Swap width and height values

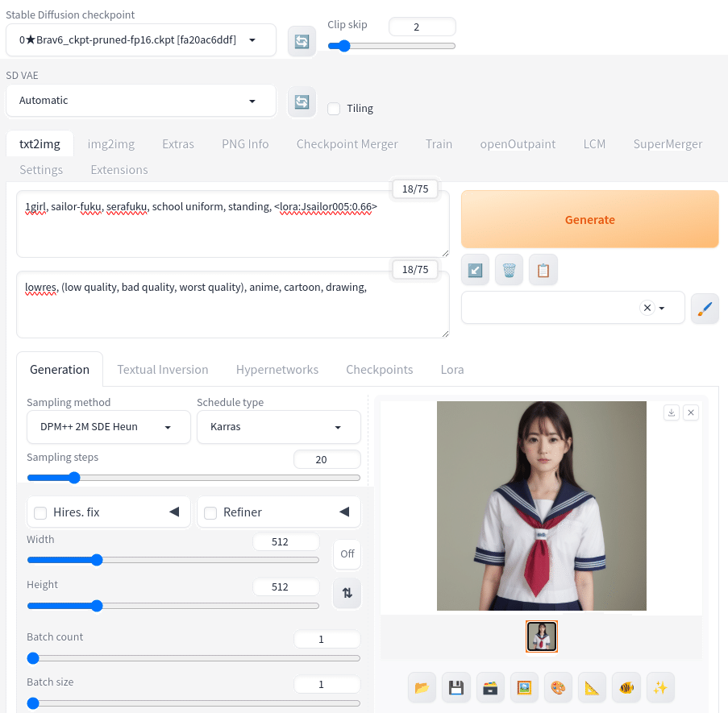click(x=347, y=593)
